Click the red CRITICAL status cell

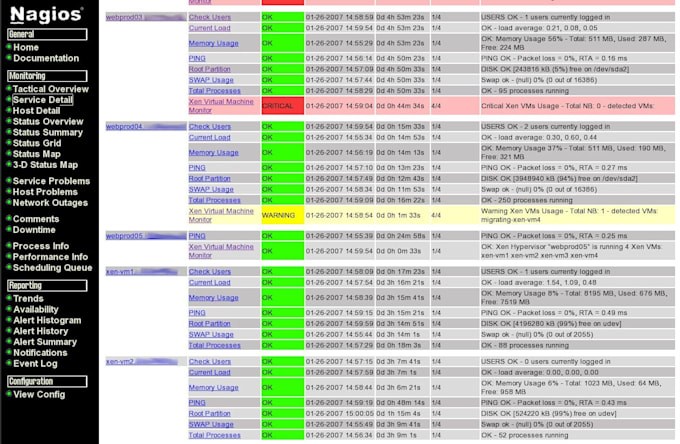283,106
